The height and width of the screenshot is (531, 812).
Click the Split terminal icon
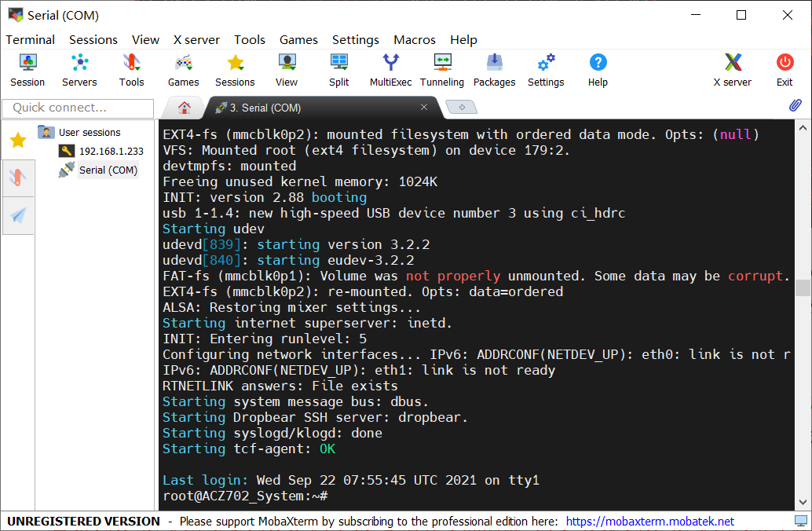coord(339,70)
